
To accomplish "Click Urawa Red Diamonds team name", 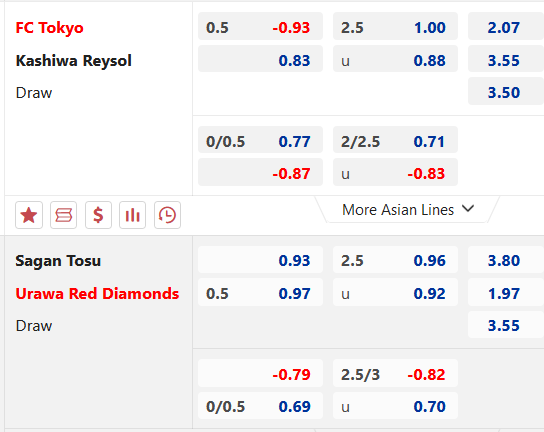I will (x=97, y=294).
